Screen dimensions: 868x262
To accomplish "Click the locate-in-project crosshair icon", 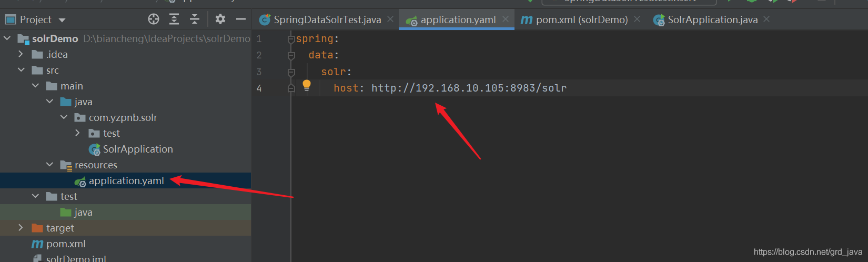I will click(x=154, y=19).
